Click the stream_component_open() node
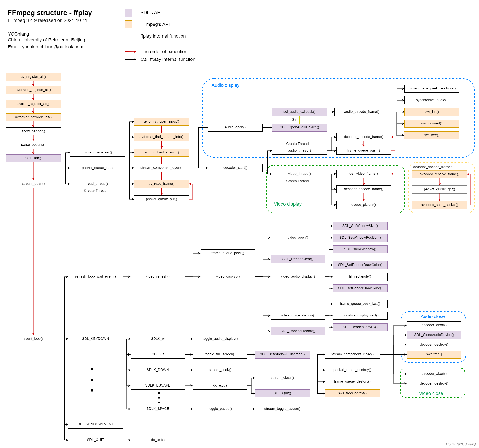The height and width of the screenshot is (448, 479). [161, 168]
